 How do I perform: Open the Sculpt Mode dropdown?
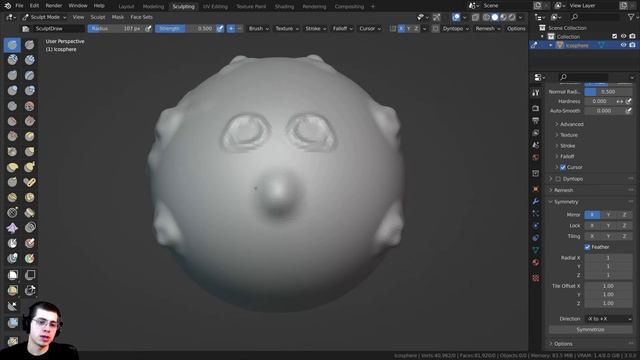(44, 17)
